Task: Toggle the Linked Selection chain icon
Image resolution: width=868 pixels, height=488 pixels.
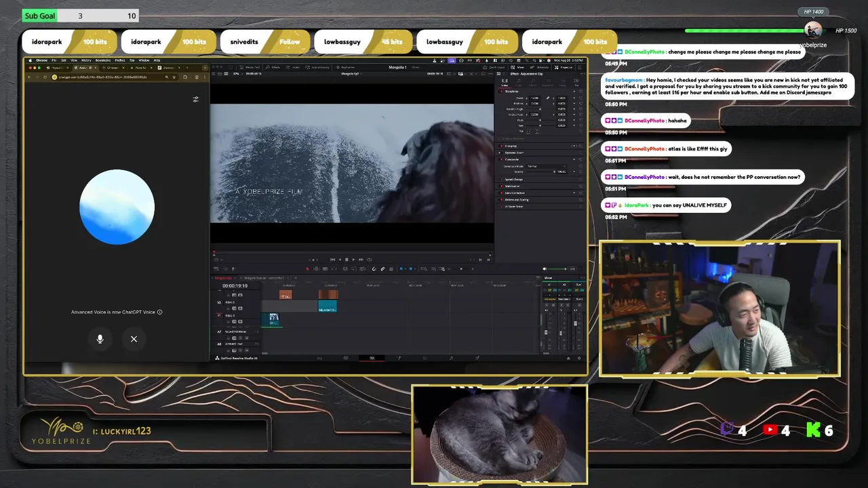Action: [x=382, y=268]
